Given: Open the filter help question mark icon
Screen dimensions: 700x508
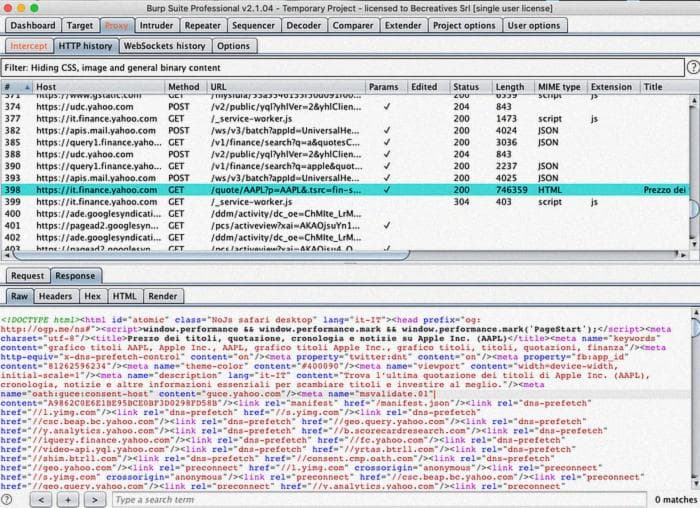Looking at the screenshot, I should (693, 67).
